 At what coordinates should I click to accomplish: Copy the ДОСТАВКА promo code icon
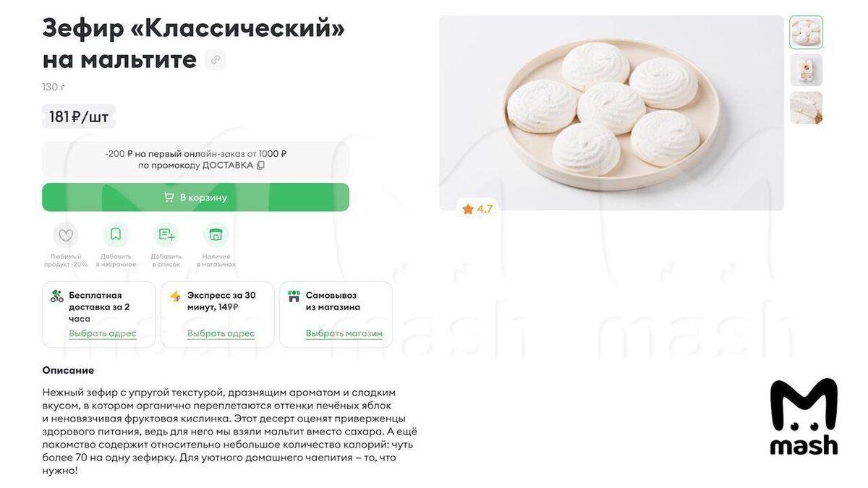point(261,166)
